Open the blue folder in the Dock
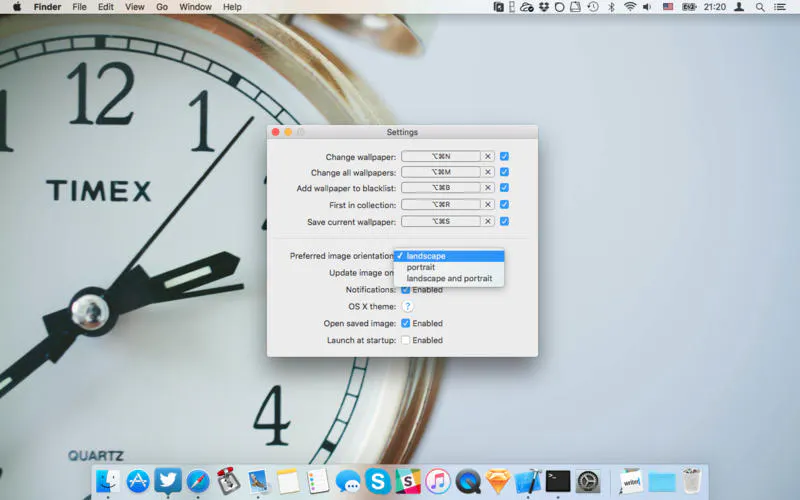The height and width of the screenshot is (500, 800). point(662,482)
